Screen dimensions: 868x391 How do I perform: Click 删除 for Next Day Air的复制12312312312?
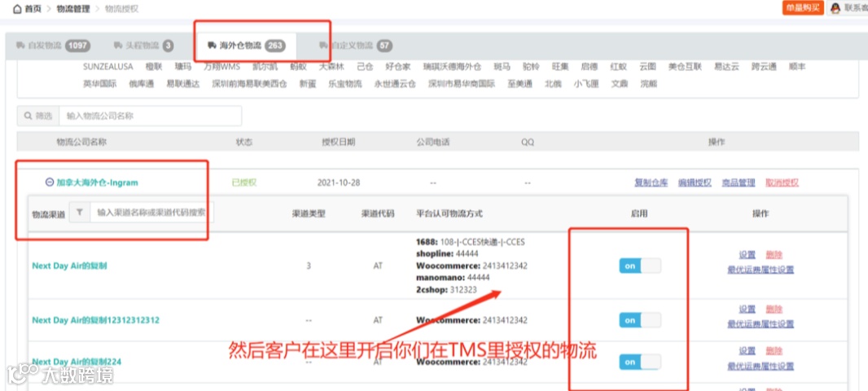[774, 309]
